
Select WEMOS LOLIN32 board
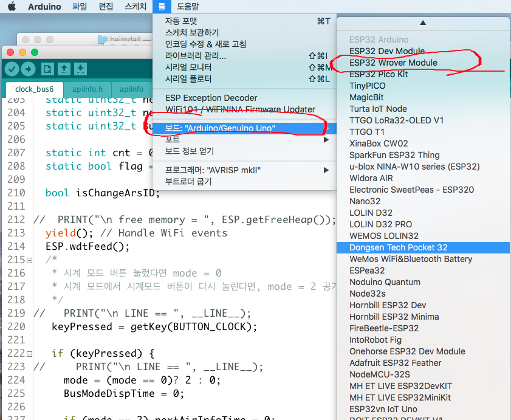[423, 236]
